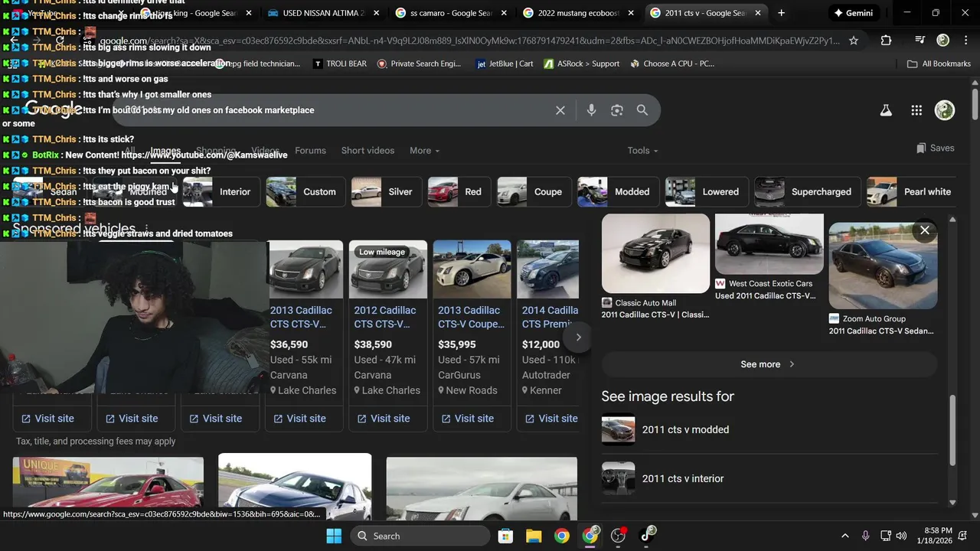Close the ss camaro tab

point(503,13)
